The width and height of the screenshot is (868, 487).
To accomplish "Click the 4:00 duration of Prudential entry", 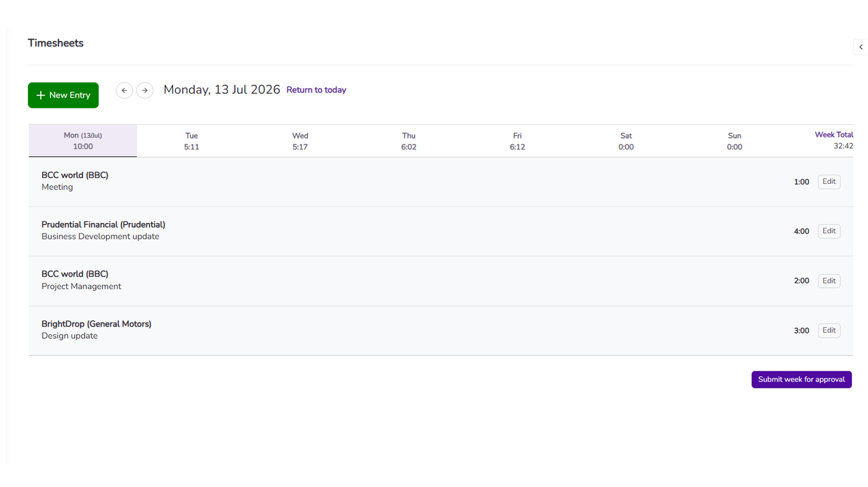I will pyautogui.click(x=801, y=231).
